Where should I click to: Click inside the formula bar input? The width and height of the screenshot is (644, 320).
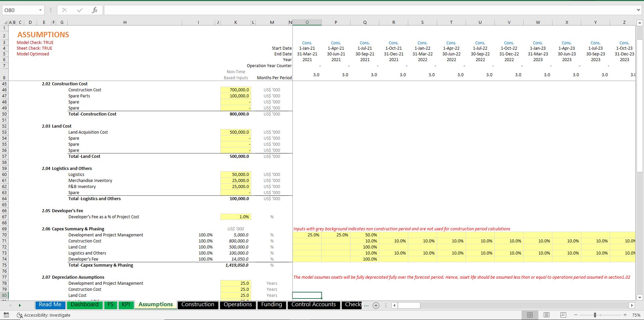click(x=369, y=10)
